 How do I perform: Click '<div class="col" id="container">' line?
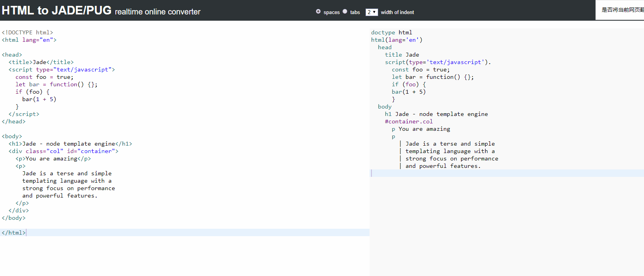click(63, 151)
